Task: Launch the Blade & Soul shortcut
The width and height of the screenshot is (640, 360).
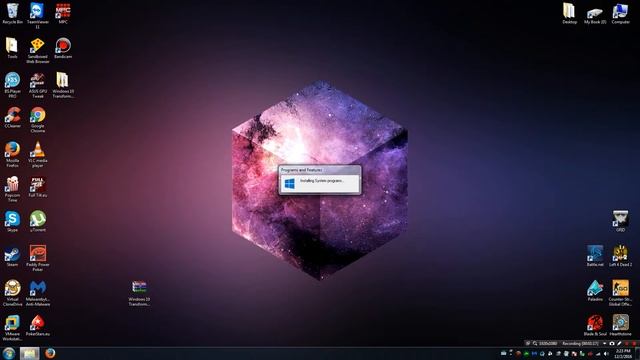Action: click(595, 325)
